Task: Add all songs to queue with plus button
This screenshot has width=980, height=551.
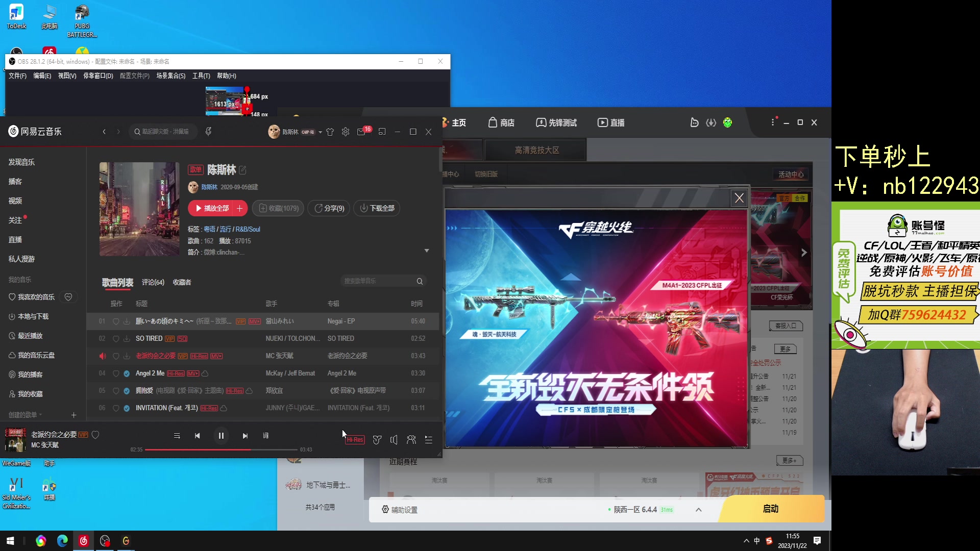Action: click(x=240, y=208)
